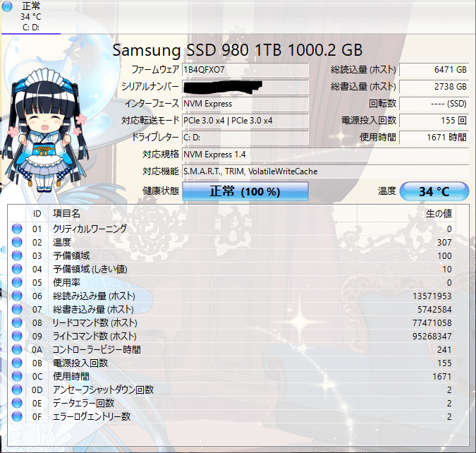Viewport: 476px width, 453px height.
Task: Click status orb for row 0C 使用時間
Action: (17, 376)
